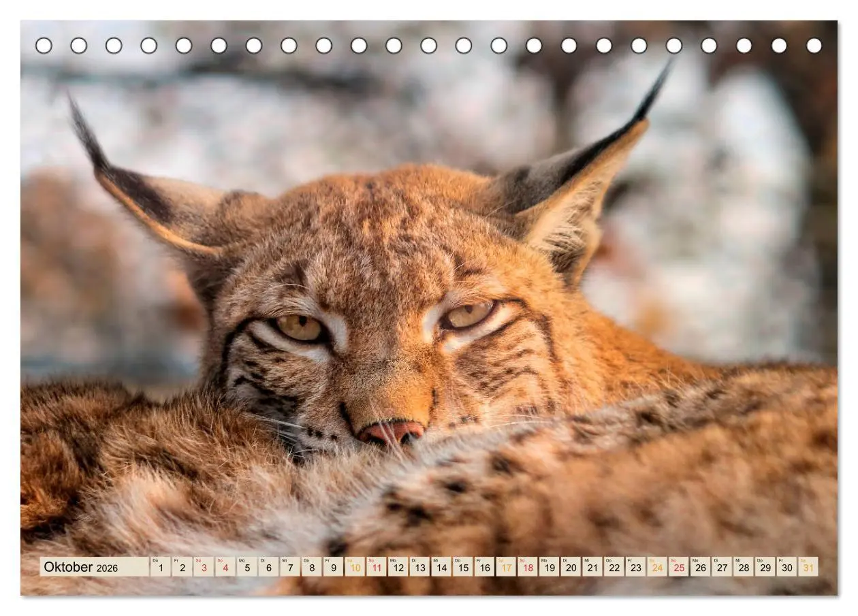Select Thursday 22 in the date strip
858x616 pixels.
click(x=614, y=566)
